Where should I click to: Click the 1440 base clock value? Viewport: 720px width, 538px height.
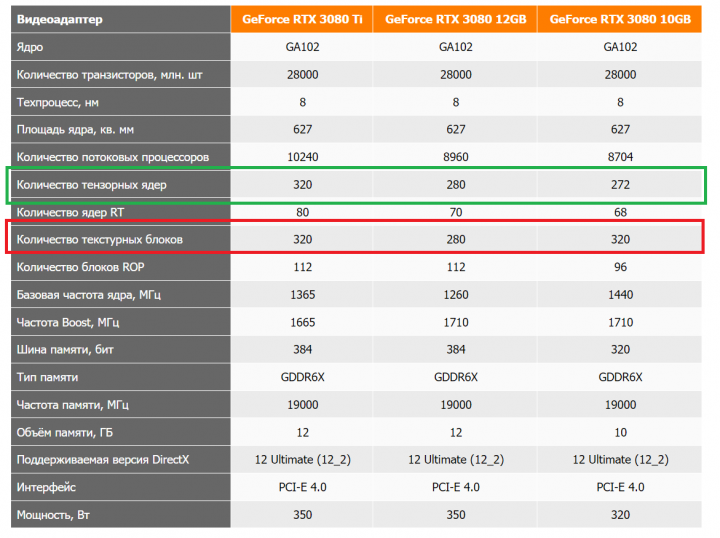click(x=620, y=295)
